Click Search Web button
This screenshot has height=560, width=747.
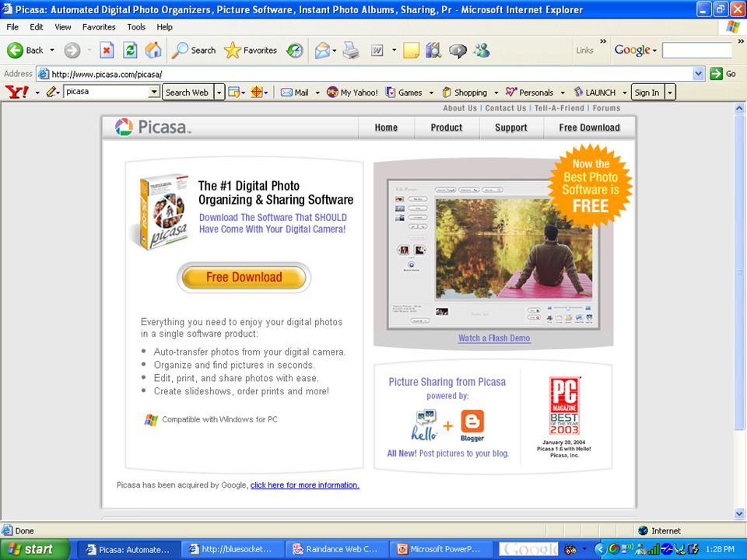(x=188, y=93)
